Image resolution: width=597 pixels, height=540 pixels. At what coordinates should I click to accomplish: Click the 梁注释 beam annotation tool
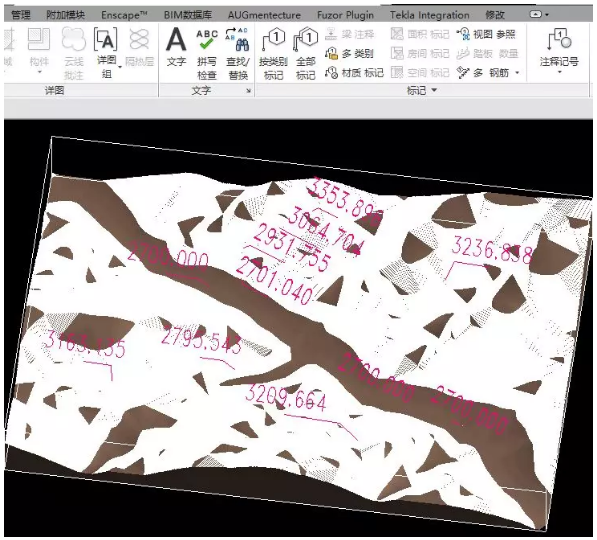coord(350,34)
